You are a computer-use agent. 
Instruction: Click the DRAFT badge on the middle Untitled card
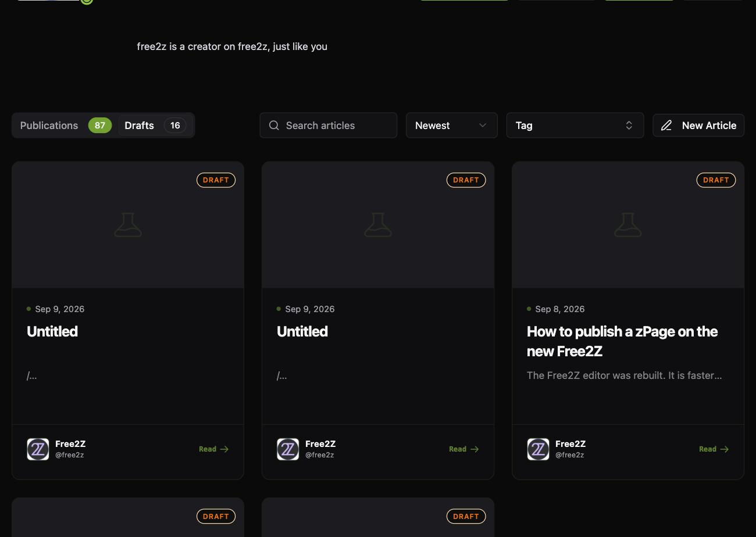coord(466,180)
